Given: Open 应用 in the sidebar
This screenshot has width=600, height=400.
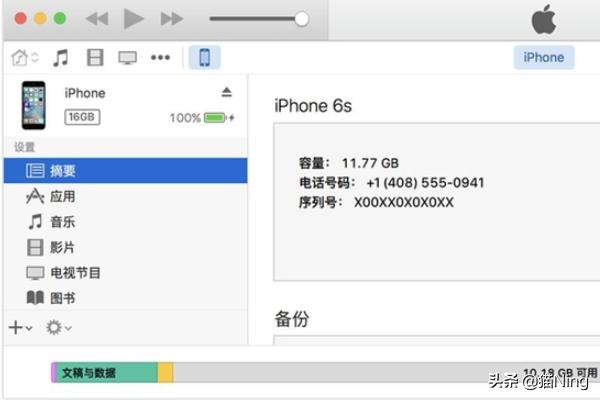Looking at the screenshot, I should point(62,197).
